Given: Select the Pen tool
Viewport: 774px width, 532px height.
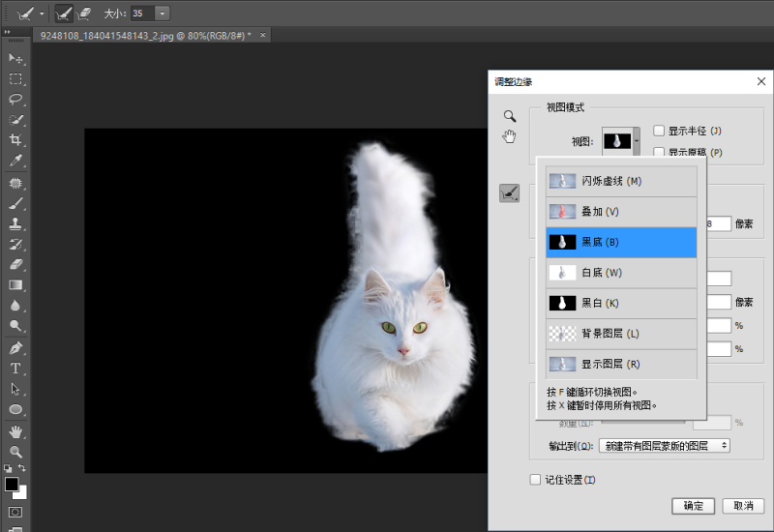Looking at the screenshot, I should click(x=15, y=348).
